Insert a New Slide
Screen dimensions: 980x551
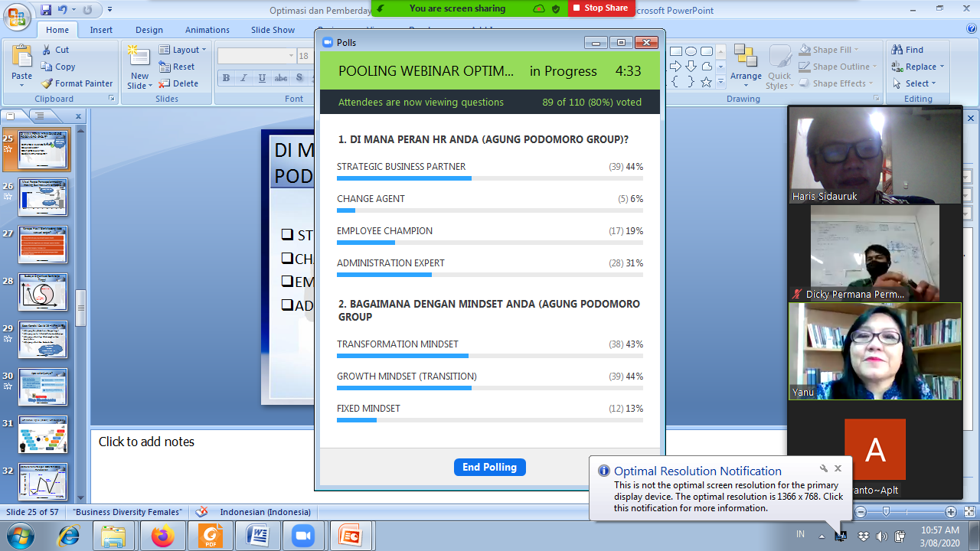[139, 56]
